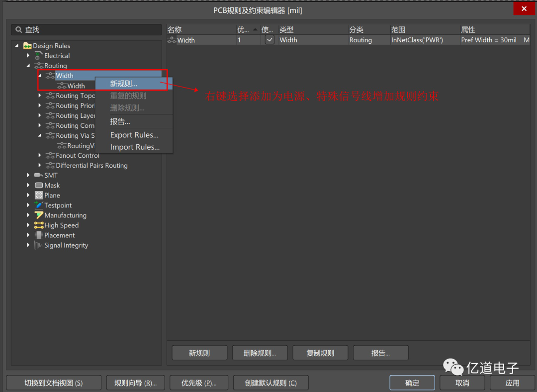The width and height of the screenshot is (537, 392).
Task: Click the 删除规则... button
Action: 260,353
